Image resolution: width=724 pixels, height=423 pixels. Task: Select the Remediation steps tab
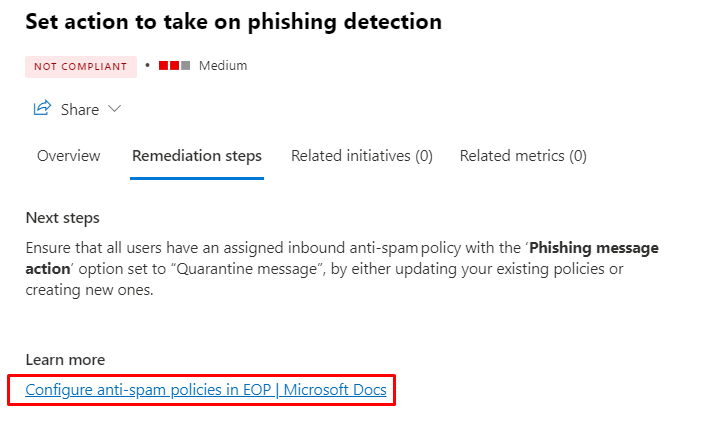[x=197, y=156]
